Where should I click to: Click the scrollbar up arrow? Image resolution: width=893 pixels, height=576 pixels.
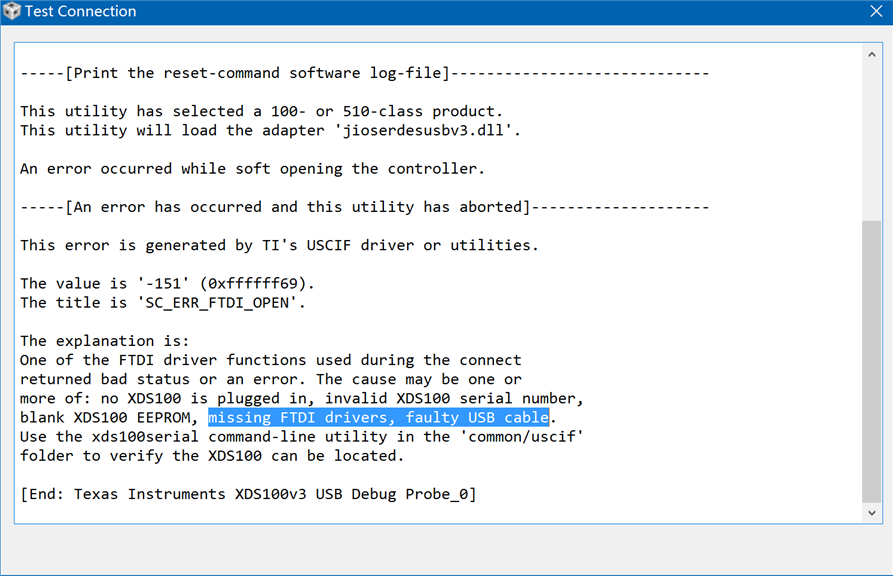870,54
